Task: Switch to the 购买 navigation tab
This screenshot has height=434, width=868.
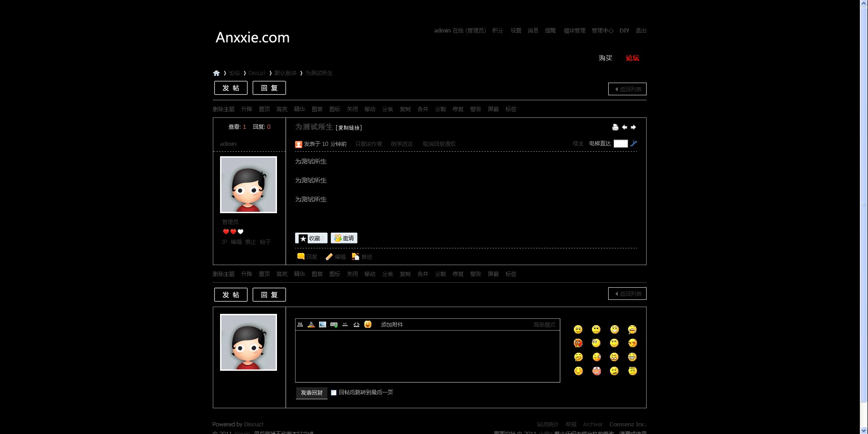Action: (x=605, y=58)
